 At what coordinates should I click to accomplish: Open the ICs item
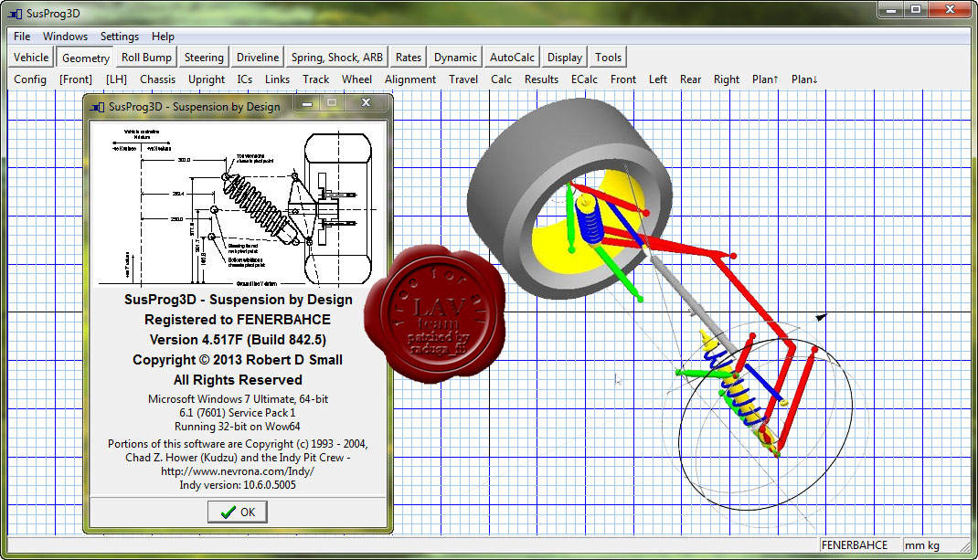point(245,79)
